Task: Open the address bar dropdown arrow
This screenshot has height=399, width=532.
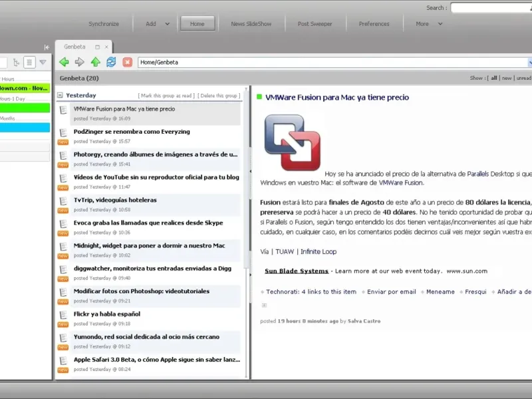Action: (x=529, y=63)
